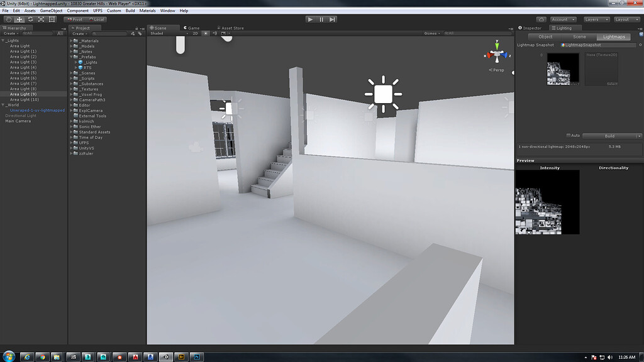Select the Intensity lightmap preview thumbnail
Viewport: 644px width, 362px height.
click(x=547, y=201)
